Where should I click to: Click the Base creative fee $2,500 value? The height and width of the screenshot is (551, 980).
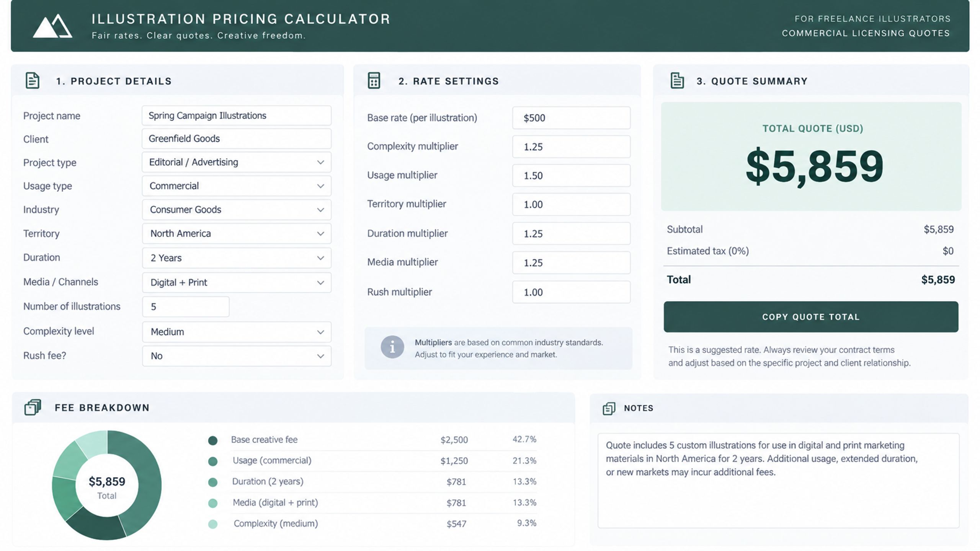click(x=454, y=440)
